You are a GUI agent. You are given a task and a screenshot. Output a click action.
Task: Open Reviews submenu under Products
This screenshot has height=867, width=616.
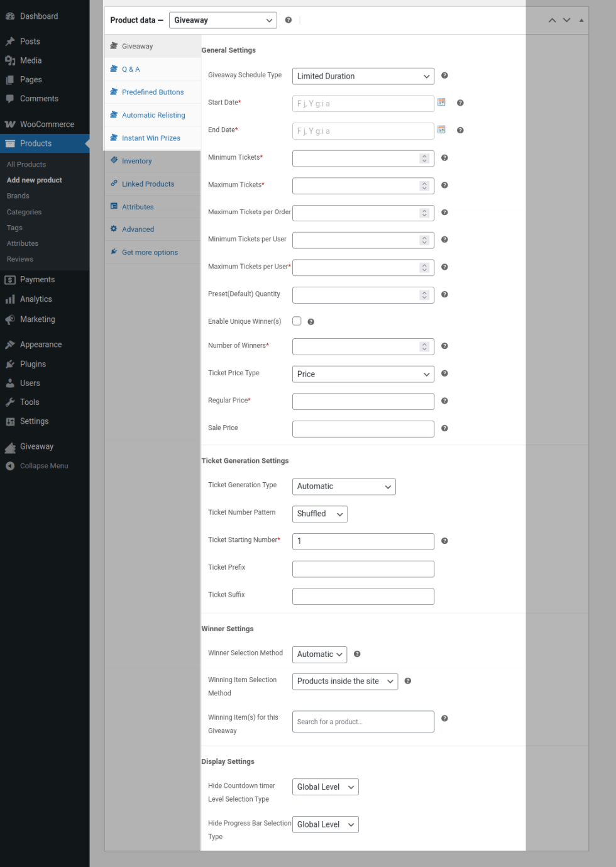[20, 259]
